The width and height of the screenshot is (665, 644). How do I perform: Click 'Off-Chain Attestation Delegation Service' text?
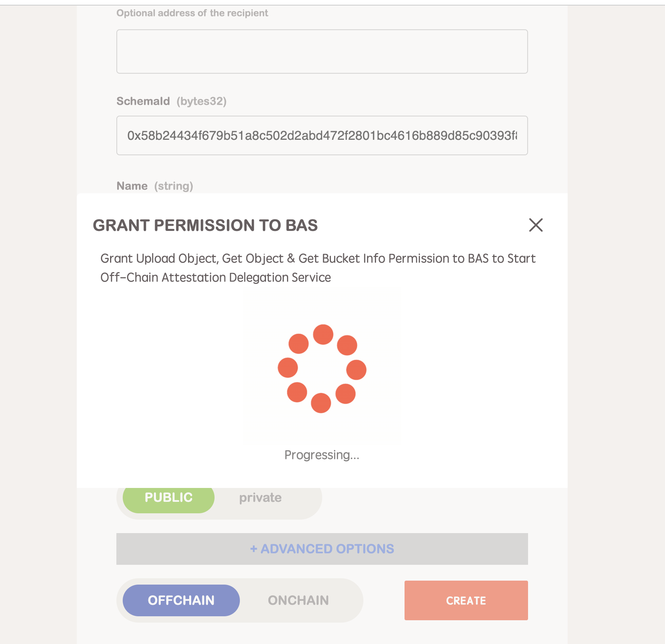[x=215, y=278]
